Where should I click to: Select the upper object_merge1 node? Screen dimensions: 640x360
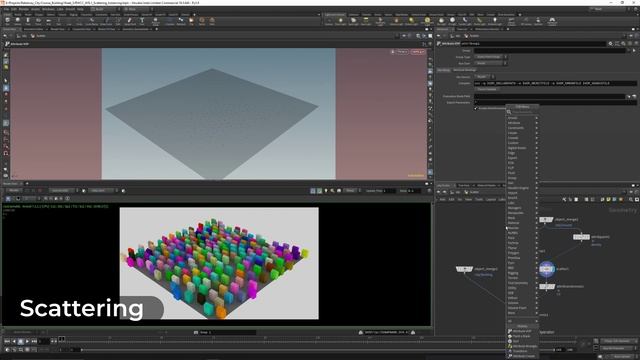546,220
